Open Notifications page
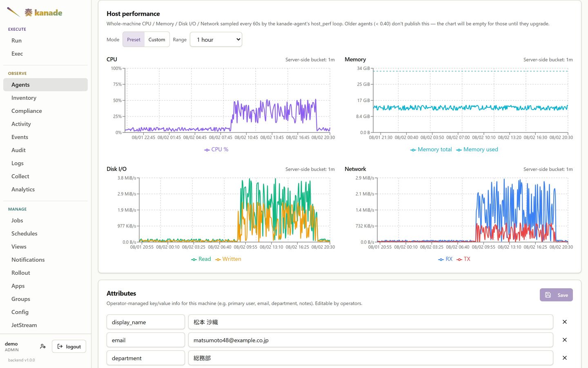 [45, 260]
